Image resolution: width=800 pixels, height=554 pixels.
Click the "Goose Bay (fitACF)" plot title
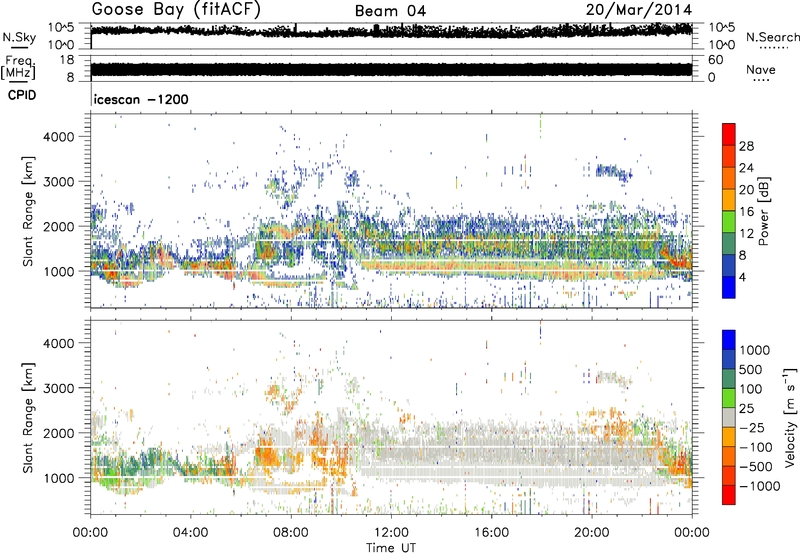pos(176,10)
